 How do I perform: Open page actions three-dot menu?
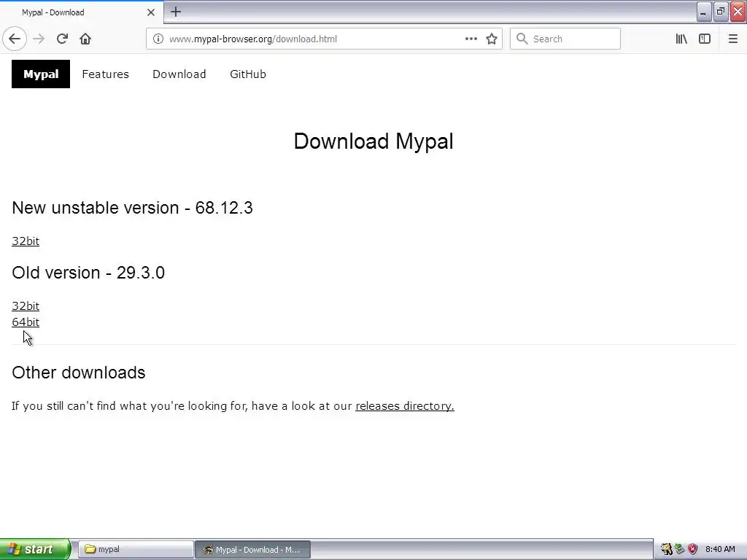pos(471,39)
